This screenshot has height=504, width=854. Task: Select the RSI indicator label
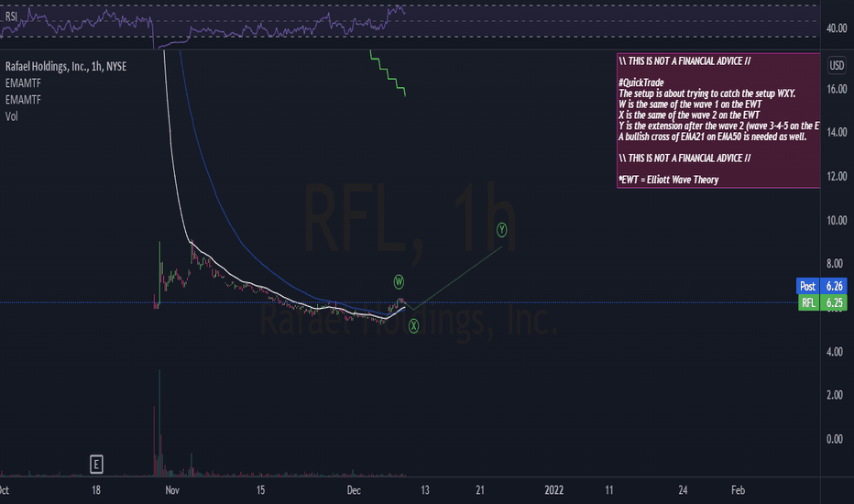[11, 16]
